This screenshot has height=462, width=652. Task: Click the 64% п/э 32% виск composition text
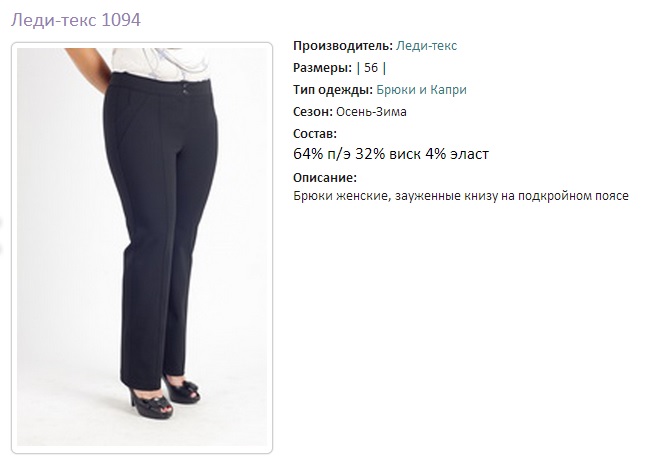[x=357, y=154]
